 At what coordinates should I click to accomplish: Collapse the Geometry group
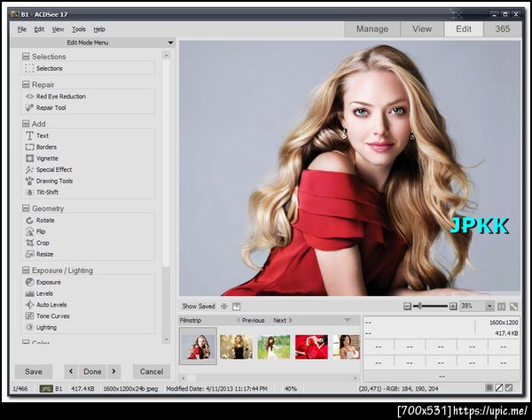26,208
